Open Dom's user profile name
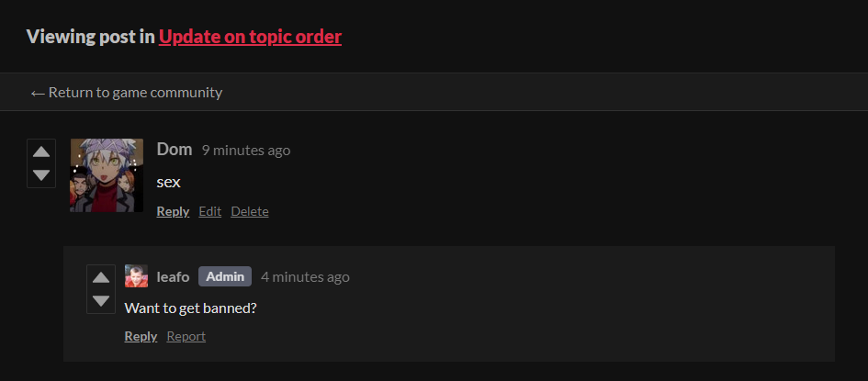868x381 pixels. point(175,150)
